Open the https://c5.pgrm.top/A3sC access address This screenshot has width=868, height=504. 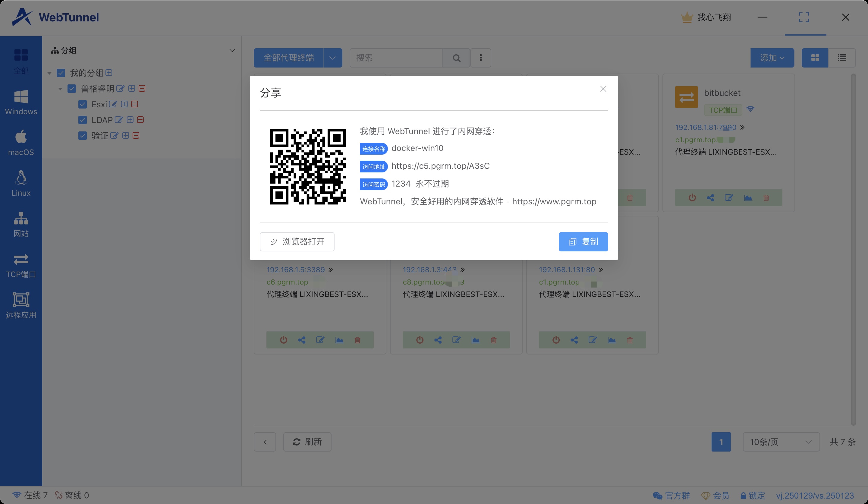pyautogui.click(x=440, y=166)
